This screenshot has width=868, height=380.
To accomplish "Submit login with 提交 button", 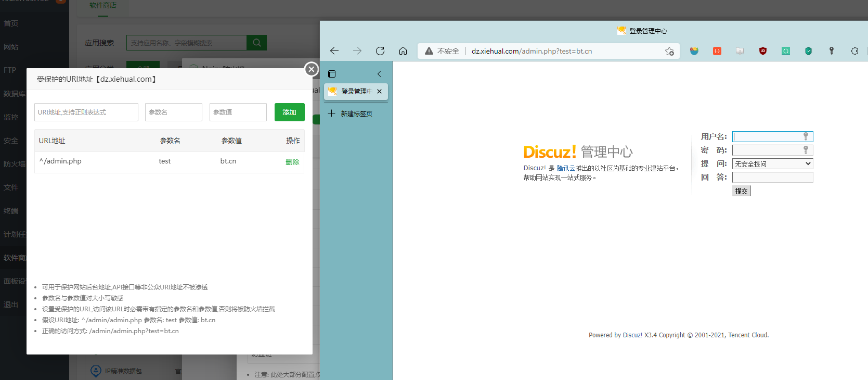I will pyautogui.click(x=741, y=191).
